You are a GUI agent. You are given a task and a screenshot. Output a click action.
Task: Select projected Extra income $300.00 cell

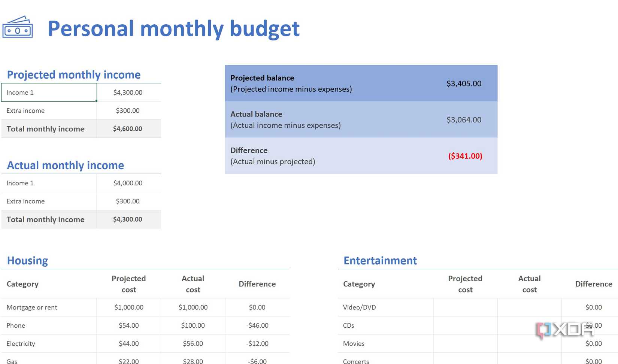point(128,110)
